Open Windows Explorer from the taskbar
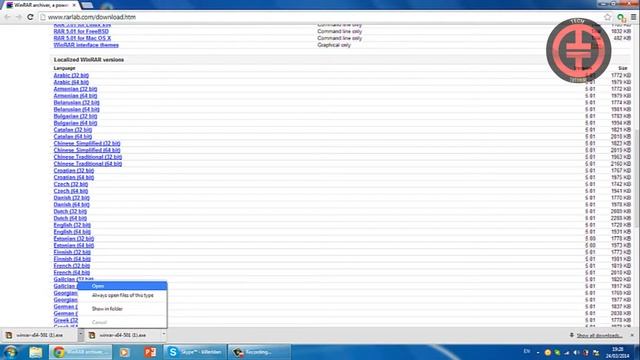 pos(36,352)
